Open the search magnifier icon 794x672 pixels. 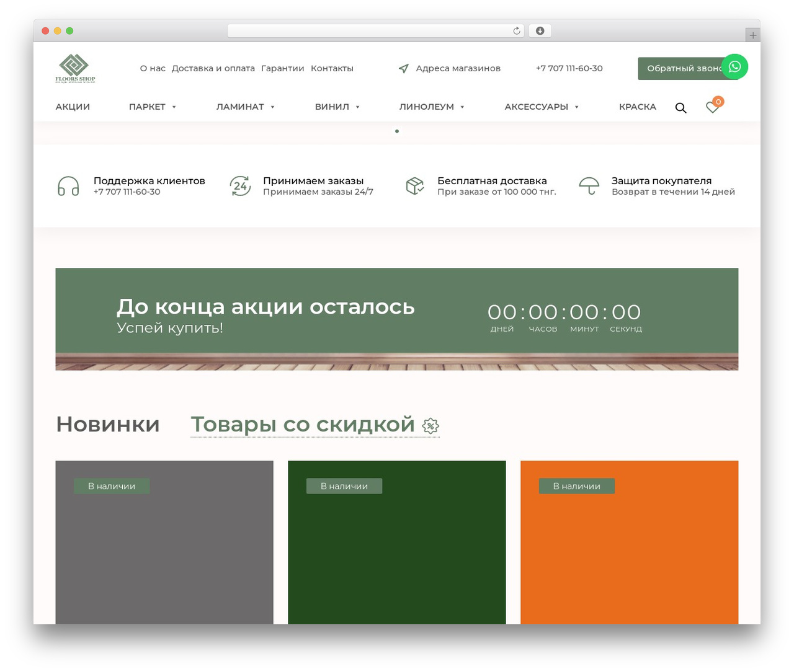(x=680, y=107)
